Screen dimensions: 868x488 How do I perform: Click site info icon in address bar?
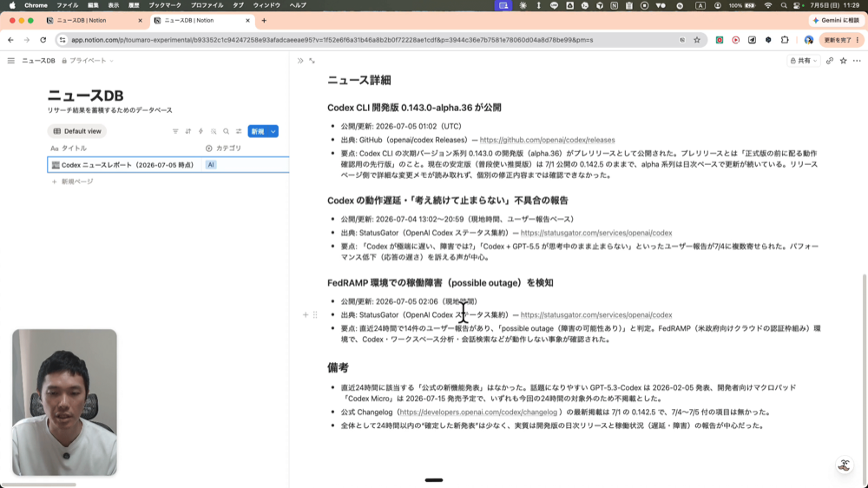point(62,40)
